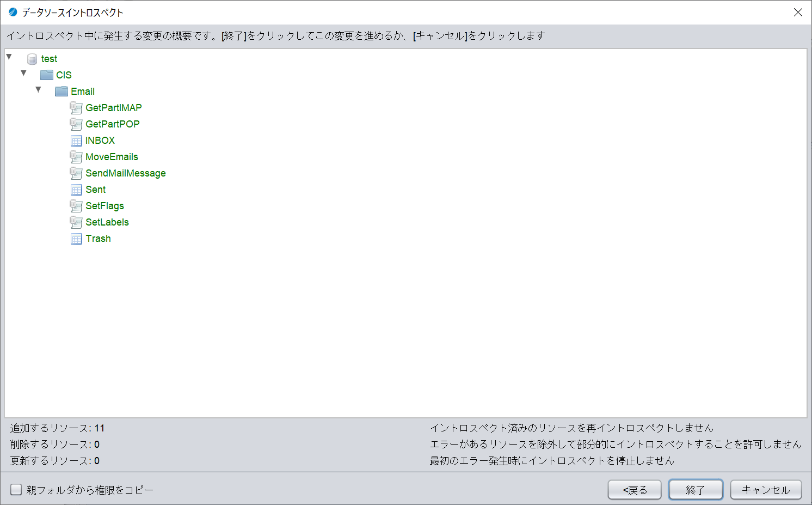Click the GetPartPOP procedure icon

76,124
